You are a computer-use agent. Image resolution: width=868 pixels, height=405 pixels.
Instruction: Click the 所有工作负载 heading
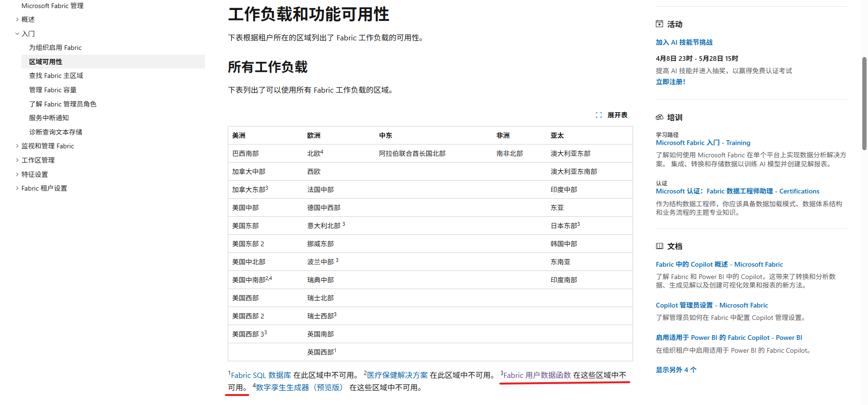coord(268,67)
